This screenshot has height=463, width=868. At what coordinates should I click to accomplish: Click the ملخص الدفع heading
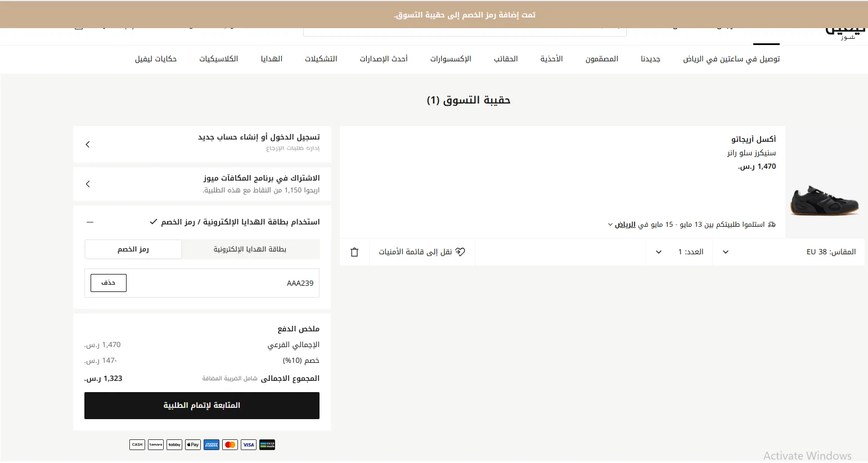(299, 329)
